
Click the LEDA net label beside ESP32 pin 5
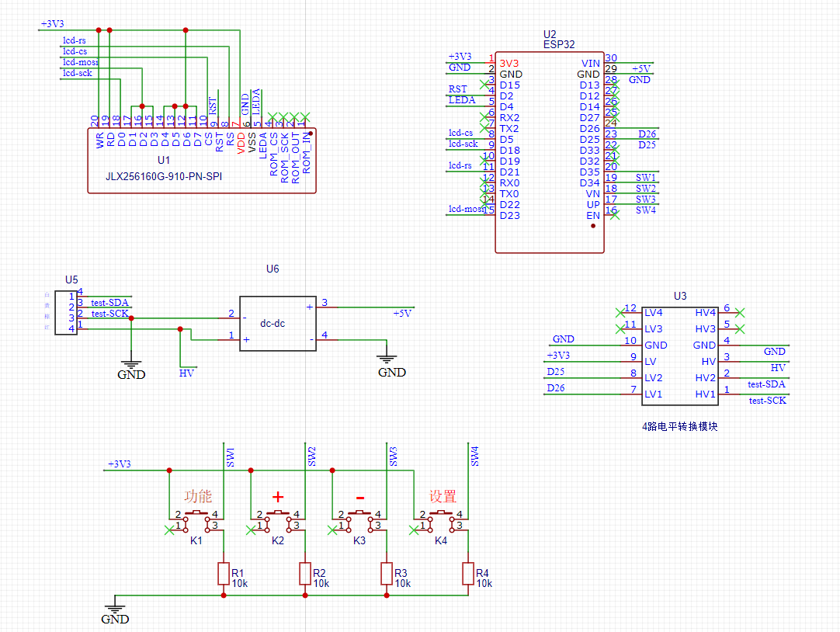[x=462, y=99]
